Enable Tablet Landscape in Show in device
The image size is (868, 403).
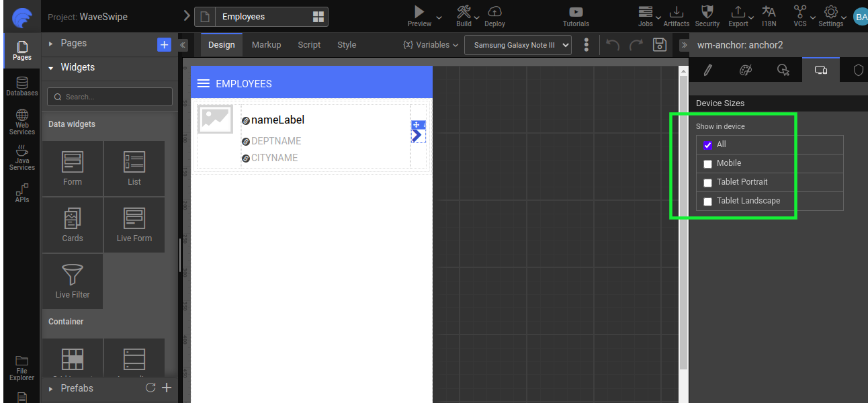pos(707,201)
